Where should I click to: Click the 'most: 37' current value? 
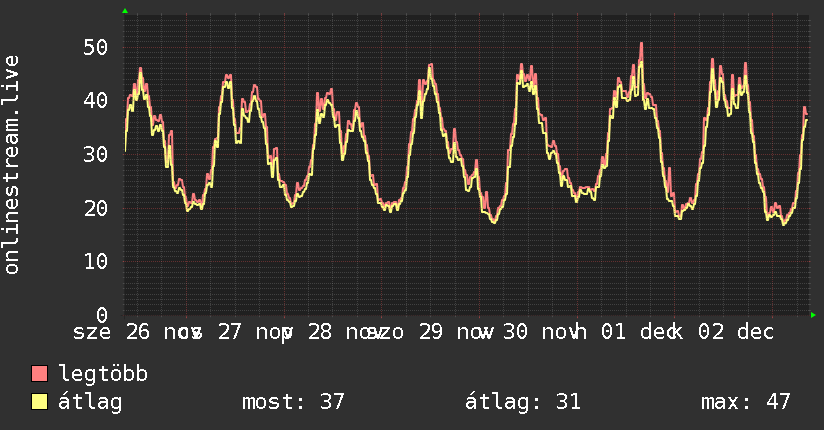pyautogui.click(x=293, y=402)
